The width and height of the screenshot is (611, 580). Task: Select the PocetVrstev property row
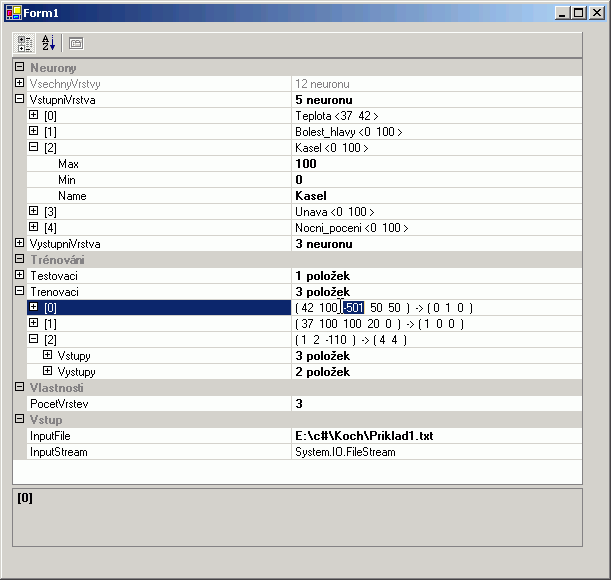(150, 403)
